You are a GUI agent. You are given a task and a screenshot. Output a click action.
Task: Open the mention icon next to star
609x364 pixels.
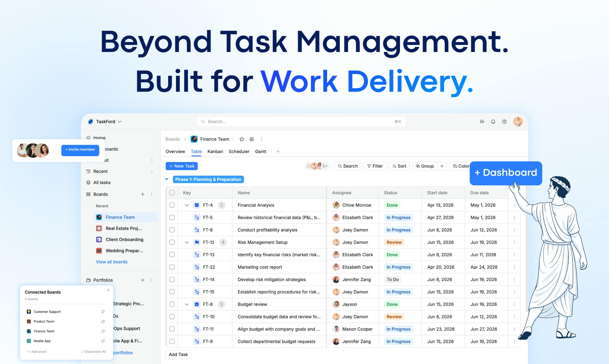click(252, 139)
